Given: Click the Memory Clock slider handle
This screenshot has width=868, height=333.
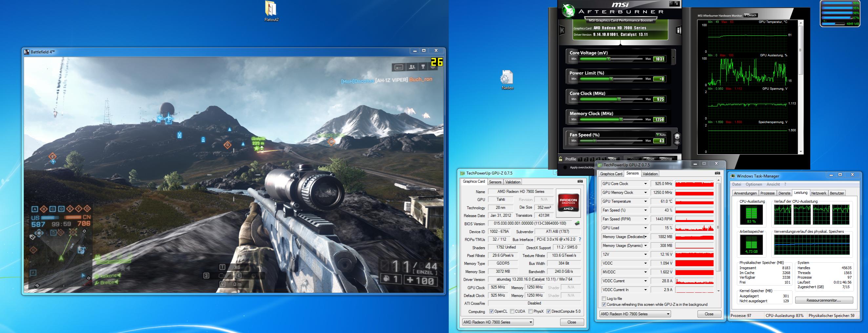Looking at the screenshot, I should (x=621, y=119).
